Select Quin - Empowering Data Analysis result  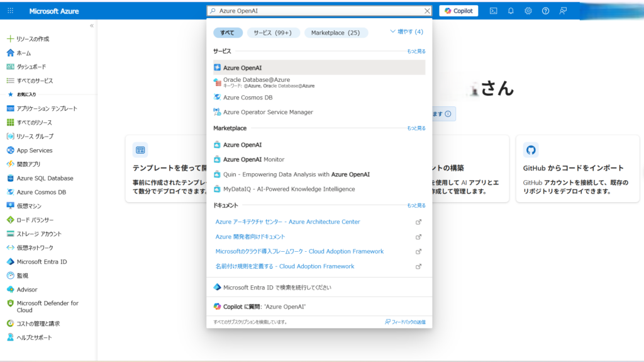tap(319, 174)
